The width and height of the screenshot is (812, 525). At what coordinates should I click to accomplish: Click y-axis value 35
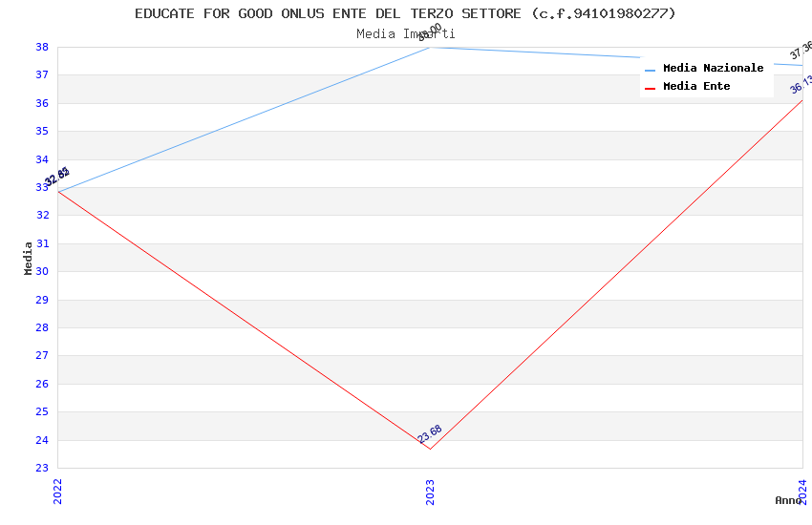[42, 132]
